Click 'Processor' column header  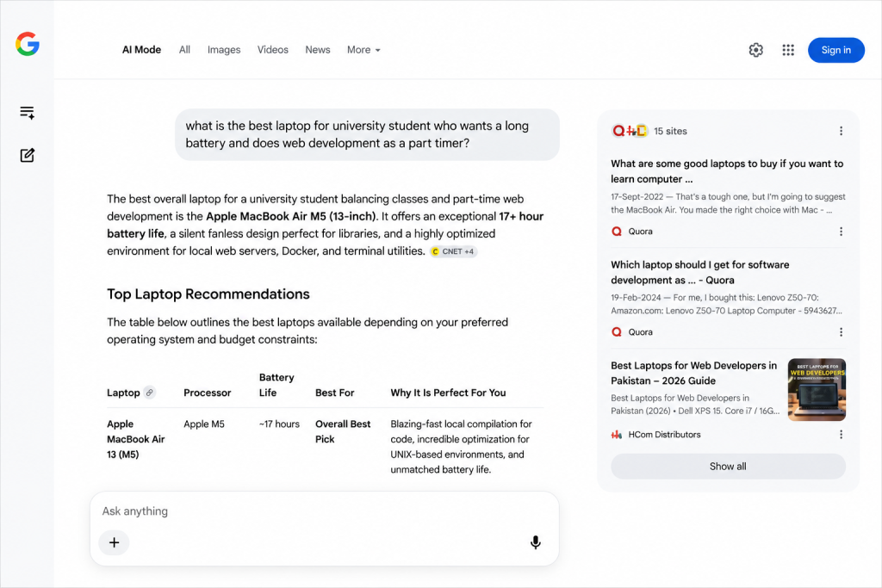(x=207, y=393)
